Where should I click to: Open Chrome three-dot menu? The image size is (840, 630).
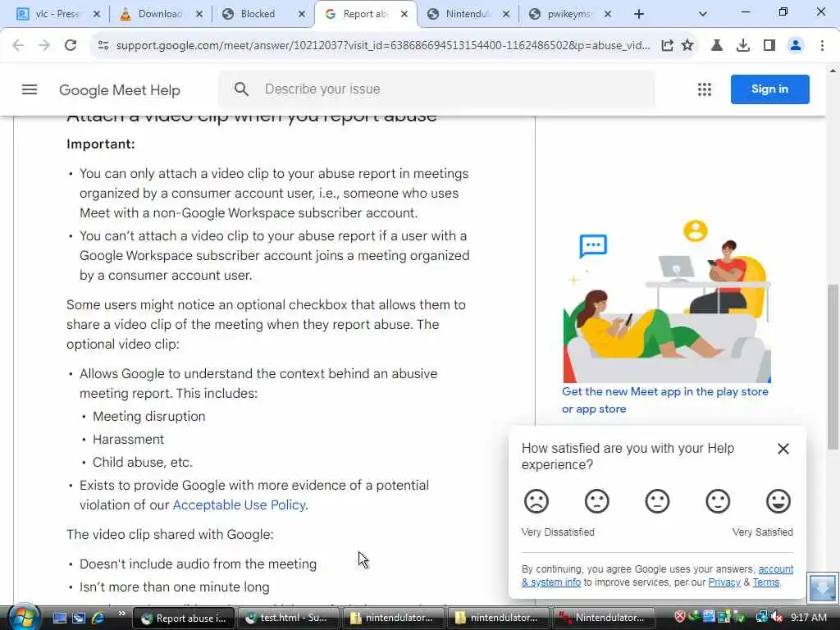point(822,46)
